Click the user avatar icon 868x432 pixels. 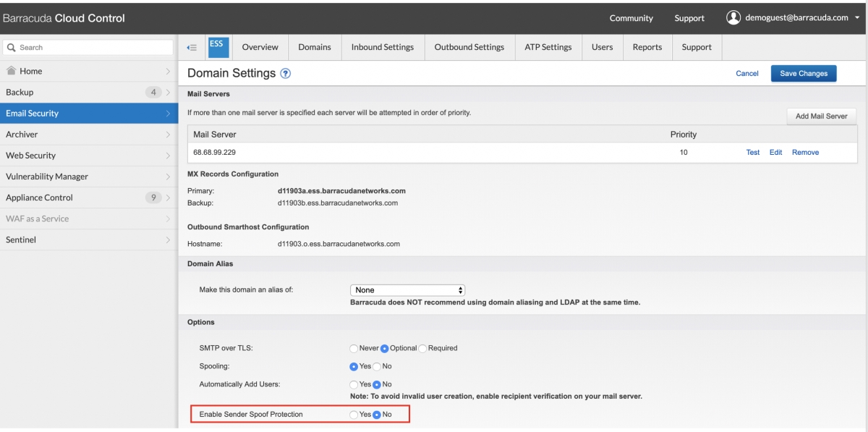[x=734, y=17]
